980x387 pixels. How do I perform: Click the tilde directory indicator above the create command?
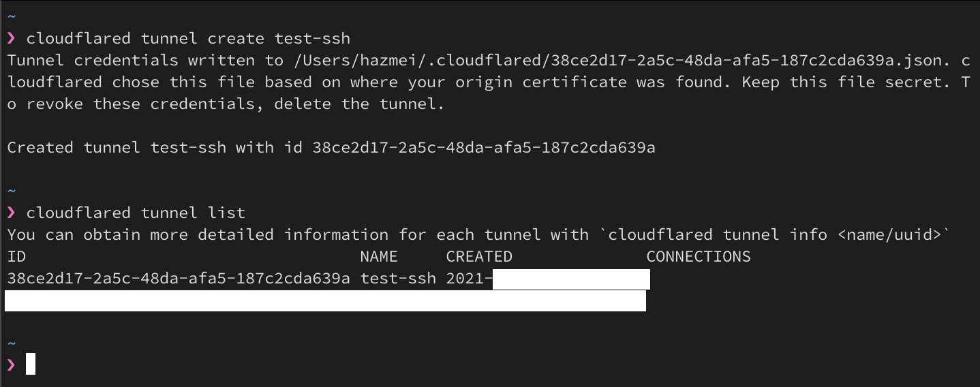(11, 16)
